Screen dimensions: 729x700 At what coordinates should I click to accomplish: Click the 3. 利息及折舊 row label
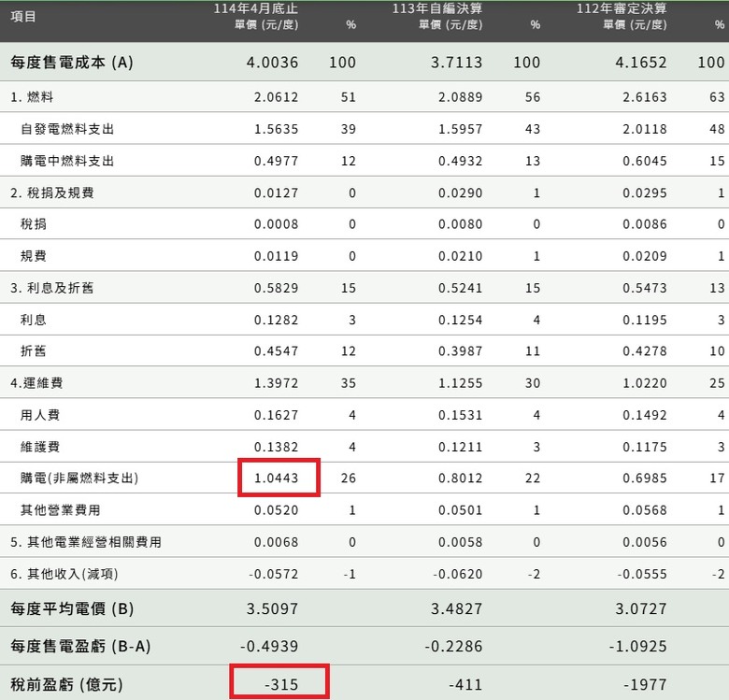pyautogui.click(x=52, y=288)
